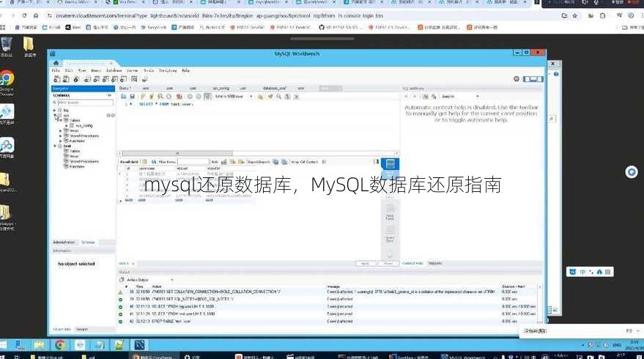
Task: Switch to the database_size query tab
Action: [274, 89]
